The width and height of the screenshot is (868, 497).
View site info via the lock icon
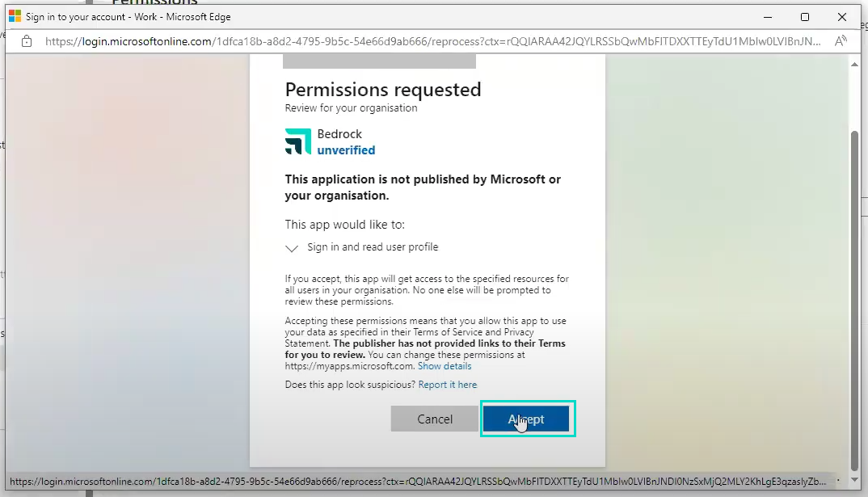(27, 41)
